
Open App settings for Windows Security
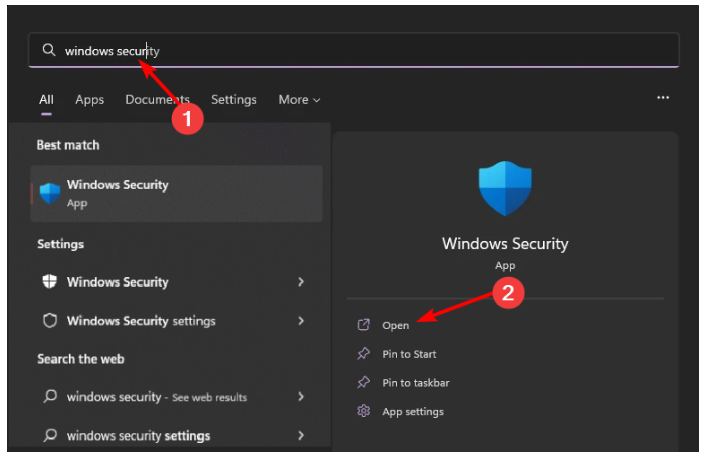pyautogui.click(x=413, y=411)
